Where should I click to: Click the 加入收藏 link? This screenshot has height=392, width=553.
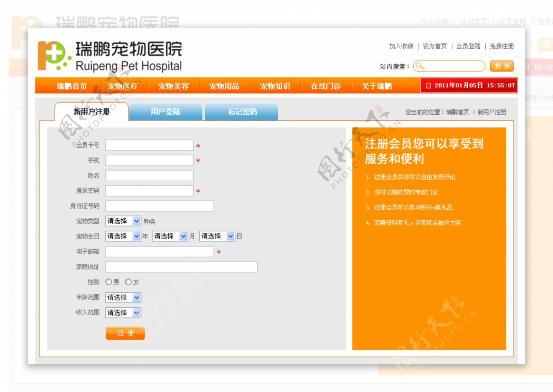pos(401,46)
